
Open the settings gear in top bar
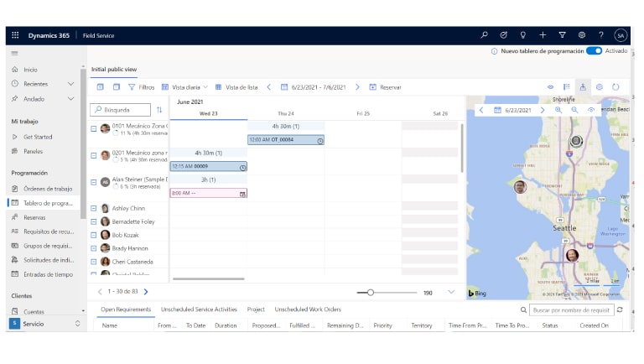pyautogui.click(x=582, y=35)
